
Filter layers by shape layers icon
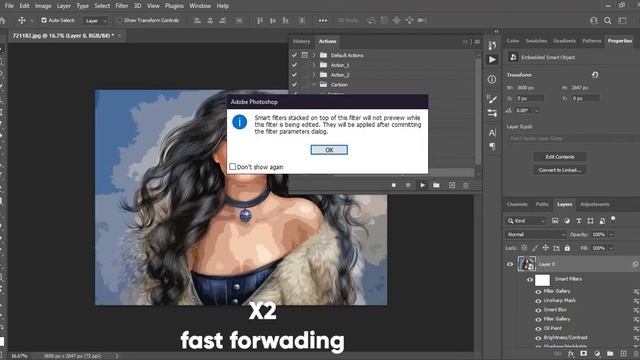click(590, 221)
